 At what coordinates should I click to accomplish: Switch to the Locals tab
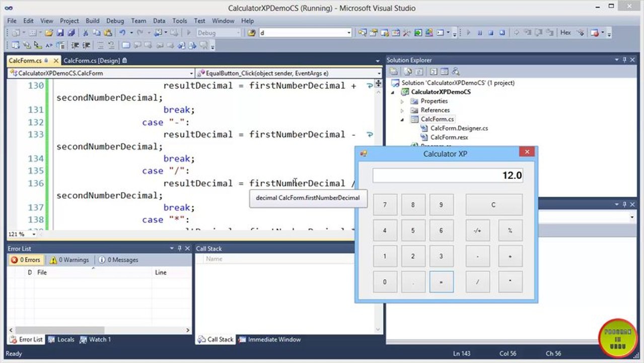[61, 339]
